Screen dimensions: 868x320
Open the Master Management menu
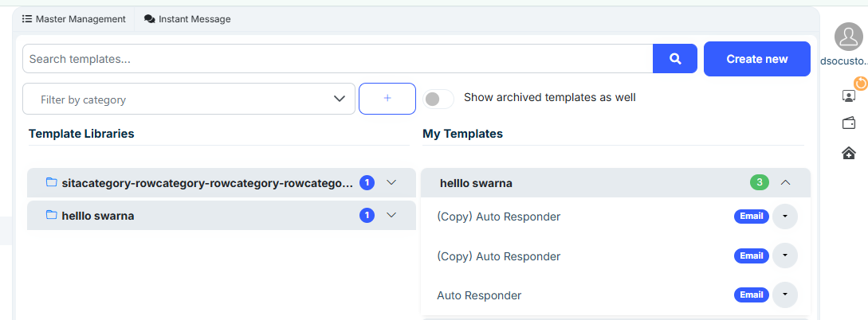coord(73,19)
